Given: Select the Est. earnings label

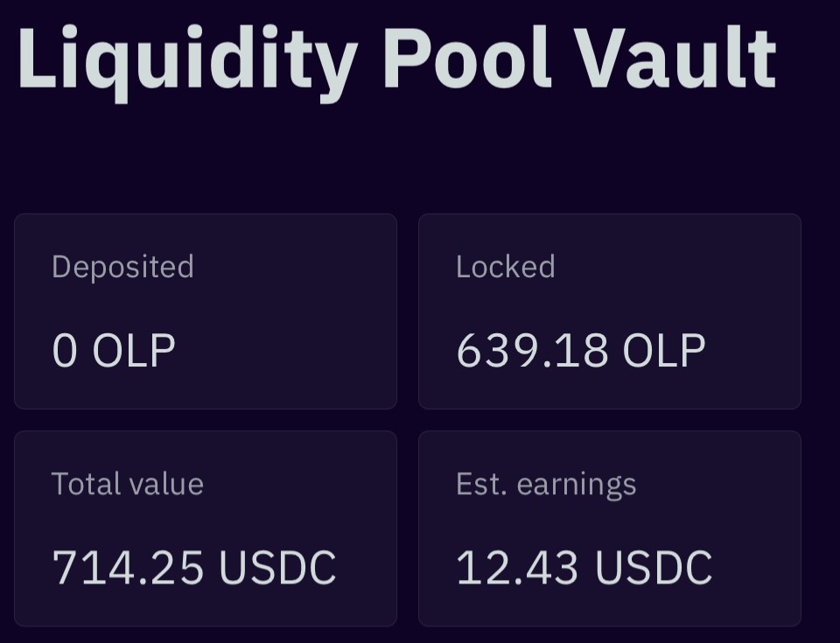Looking at the screenshot, I should pos(545,484).
